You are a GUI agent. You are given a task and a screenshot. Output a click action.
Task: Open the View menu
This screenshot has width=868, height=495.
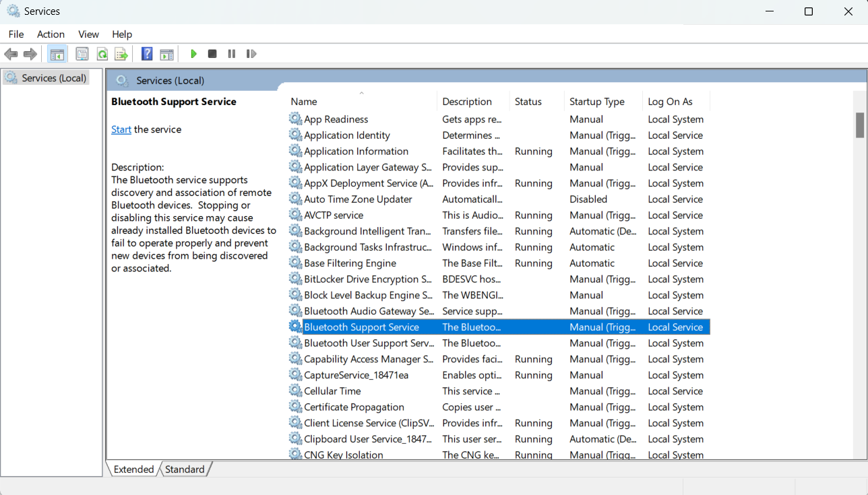[x=88, y=34]
